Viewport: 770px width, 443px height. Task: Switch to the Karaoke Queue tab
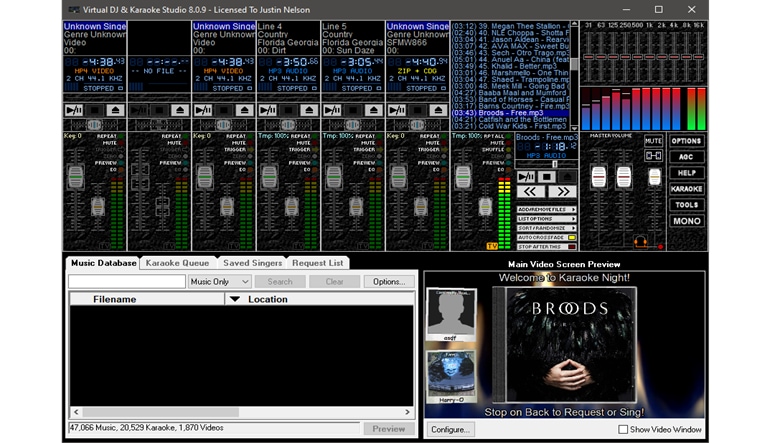[x=178, y=263]
